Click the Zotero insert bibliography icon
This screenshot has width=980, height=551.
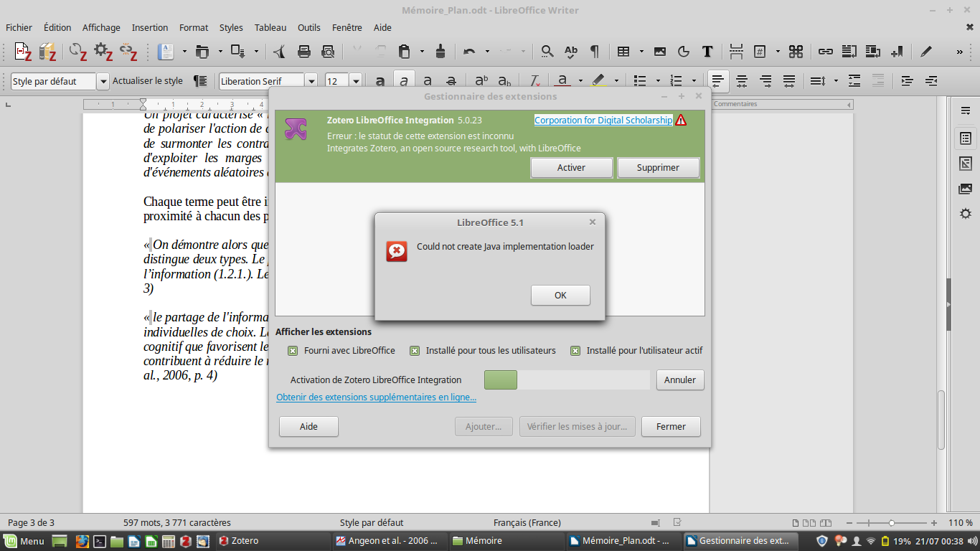(x=47, y=52)
